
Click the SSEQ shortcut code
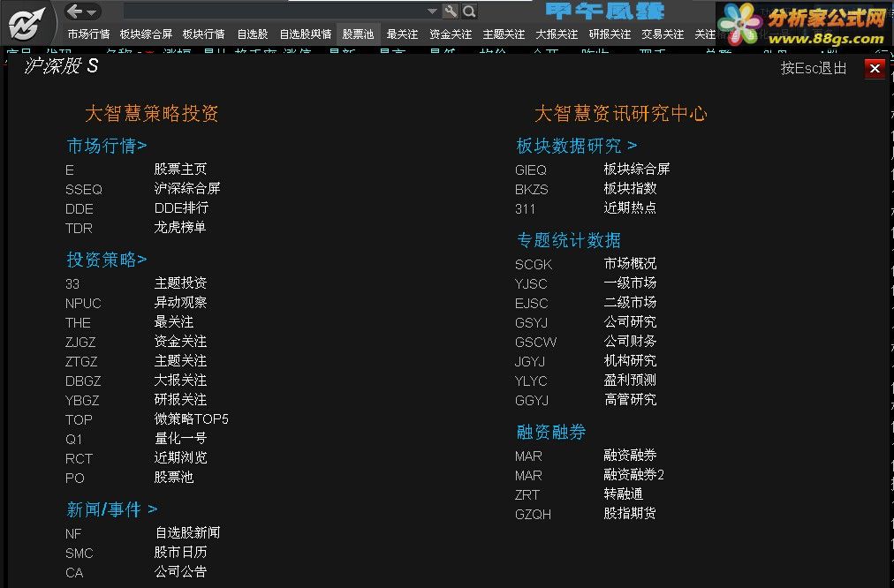pos(84,190)
